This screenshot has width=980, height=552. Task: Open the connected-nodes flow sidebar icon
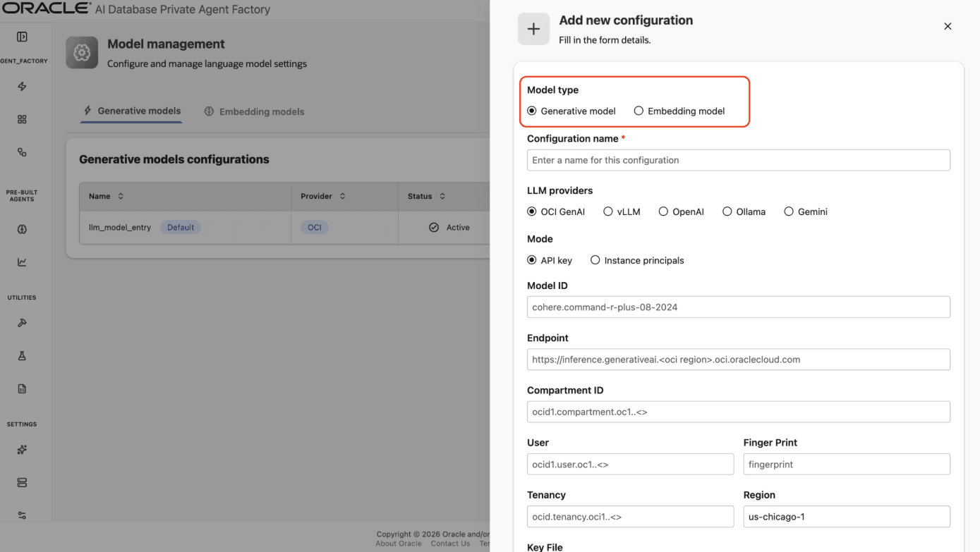[22, 152]
